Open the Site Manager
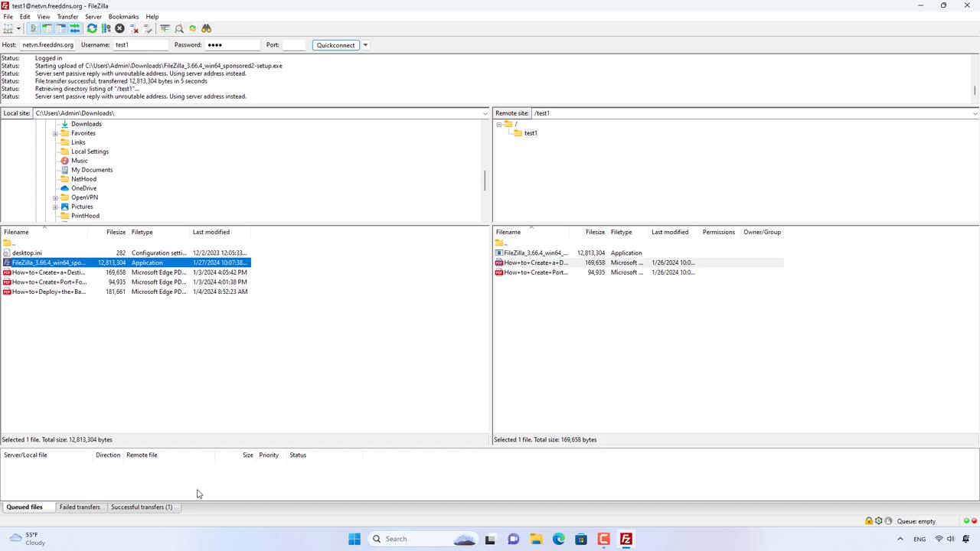 tap(7, 28)
